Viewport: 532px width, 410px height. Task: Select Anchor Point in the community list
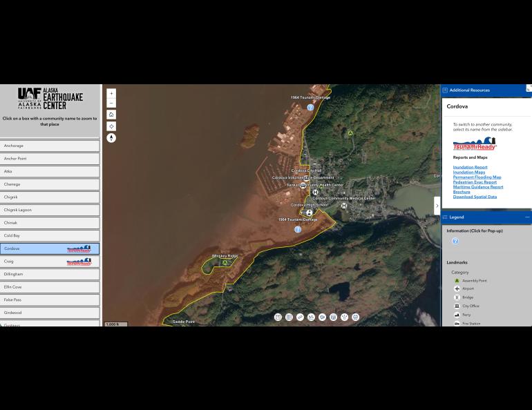pyautogui.click(x=50, y=159)
